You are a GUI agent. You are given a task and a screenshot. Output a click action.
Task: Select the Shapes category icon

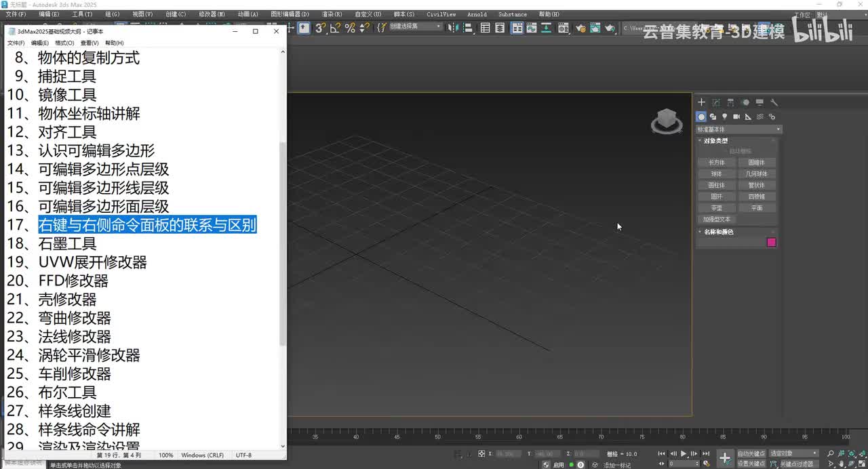713,117
